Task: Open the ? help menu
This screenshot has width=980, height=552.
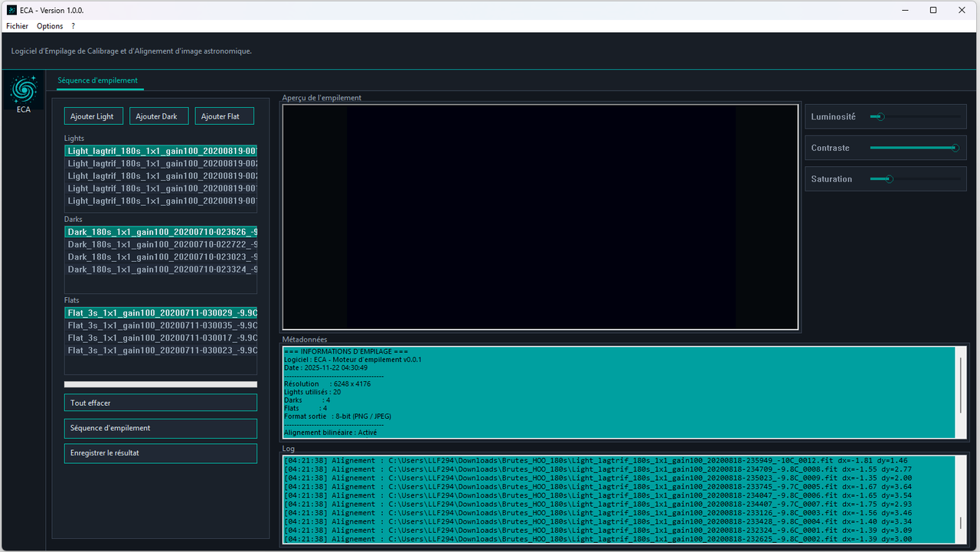Action: tap(73, 26)
